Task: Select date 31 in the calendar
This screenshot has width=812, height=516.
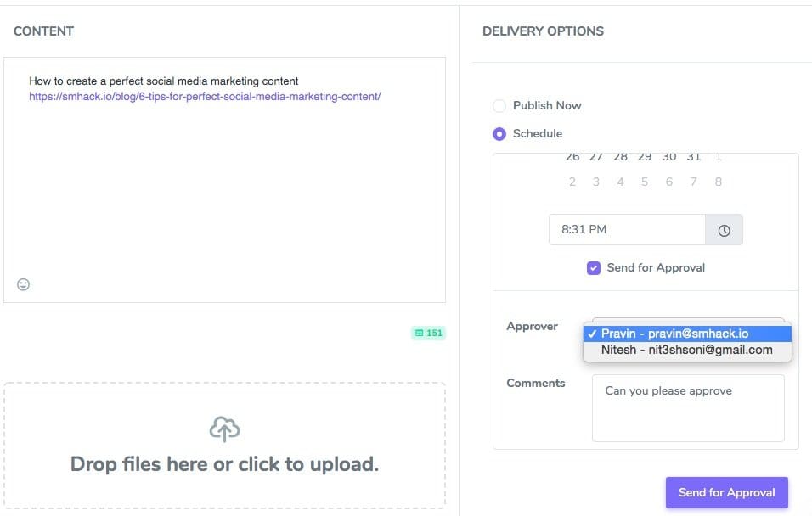Action: [694, 157]
